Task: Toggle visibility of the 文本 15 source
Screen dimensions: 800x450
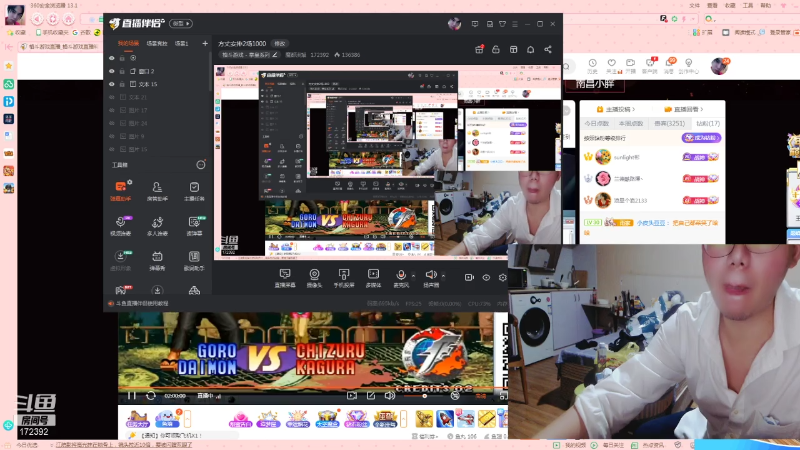Action: 112,84
